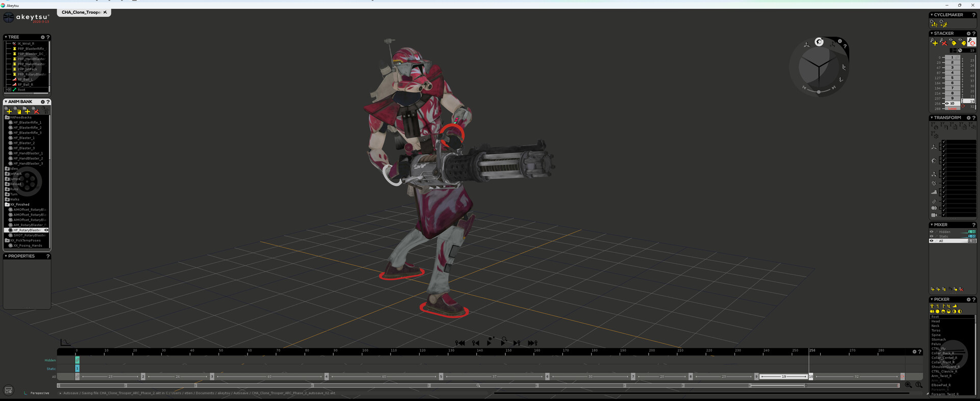The height and width of the screenshot is (401, 980).
Task: Collapse the ANIM BANK panel triangle
Action: pos(6,102)
